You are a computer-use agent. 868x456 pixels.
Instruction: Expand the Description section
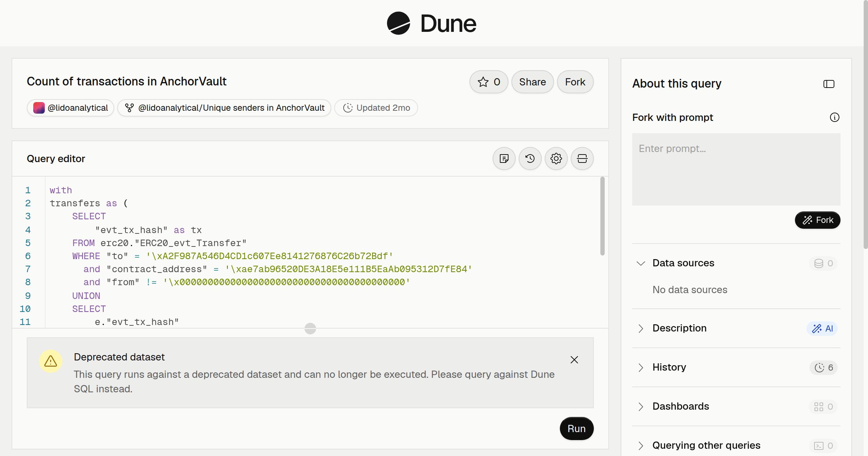point(641,328)
